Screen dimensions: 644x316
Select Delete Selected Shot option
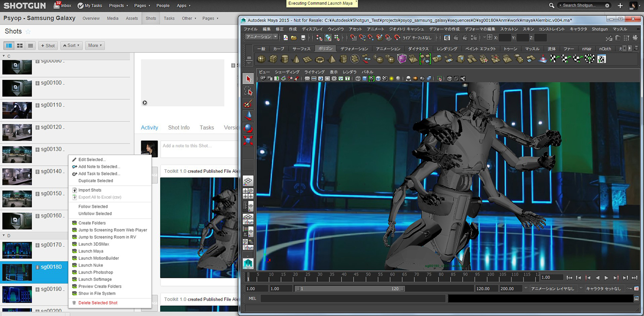click(98, 303)
